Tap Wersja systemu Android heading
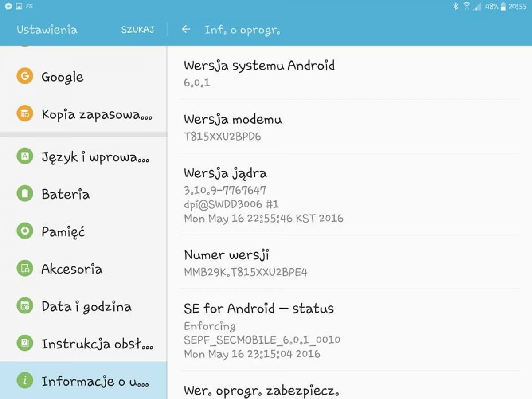Viewport: 532px width, 399px height. [x=259, y=66]
